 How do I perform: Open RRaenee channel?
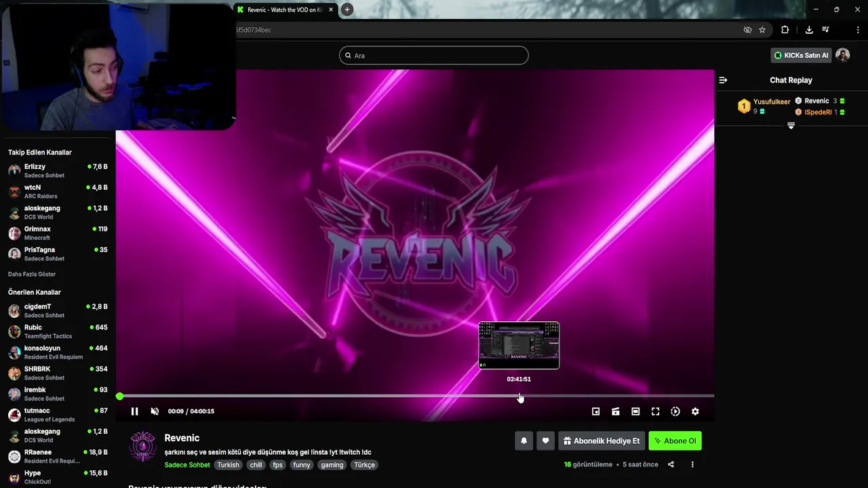58,456
